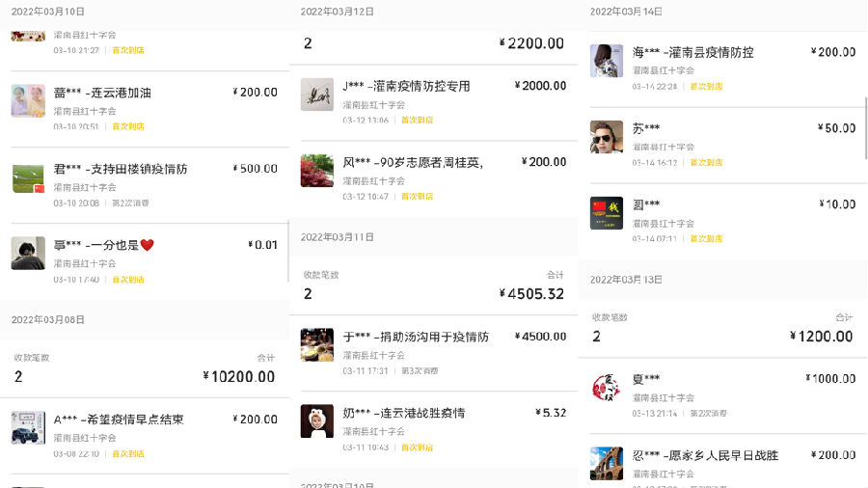Viewport: 868px width, 488px height.
Task: Open the 蔷*** 连云港加油 donation entry
Action: click(145, 109)
